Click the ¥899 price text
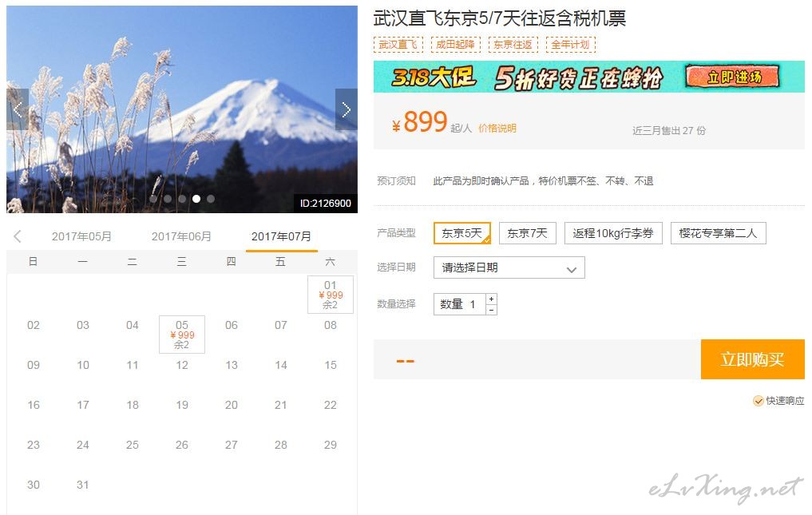 pyautogui.click(x=419, y=122)
